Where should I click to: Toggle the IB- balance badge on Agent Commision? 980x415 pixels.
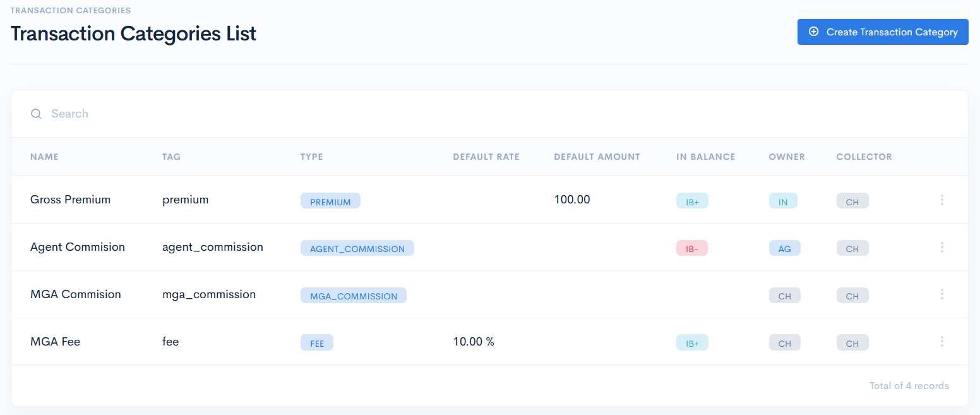click(692, 248)
